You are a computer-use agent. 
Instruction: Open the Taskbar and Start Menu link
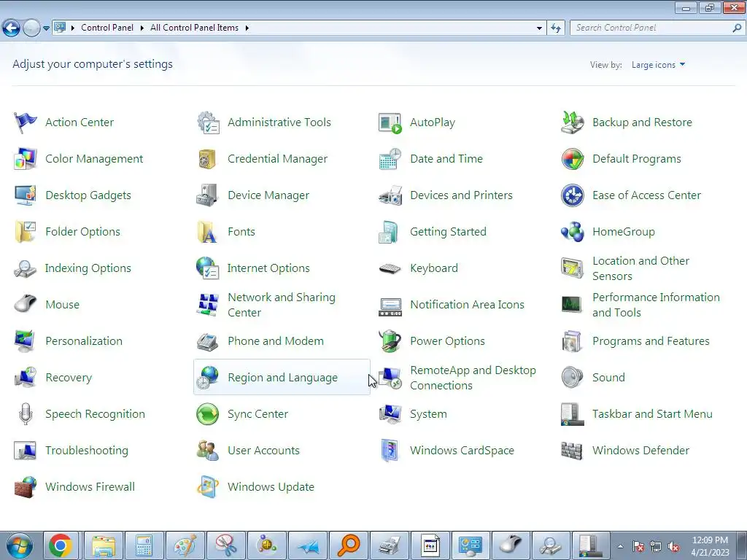tap(652, 414)
